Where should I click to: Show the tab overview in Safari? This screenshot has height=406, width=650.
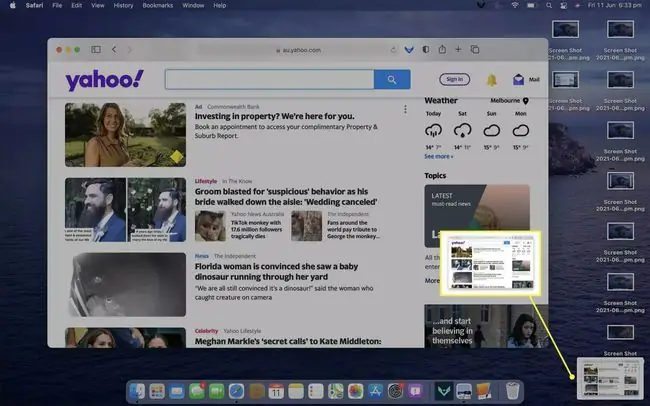(475, 49)
